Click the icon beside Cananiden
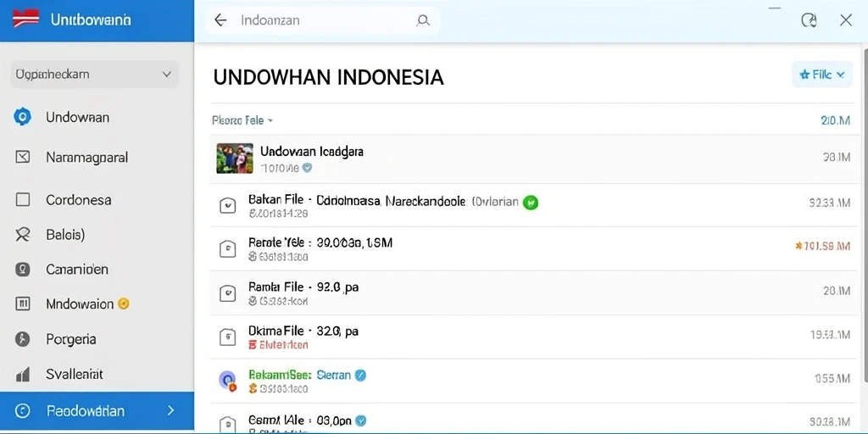This screenshot has width=868, height=434. pos(22,270)
